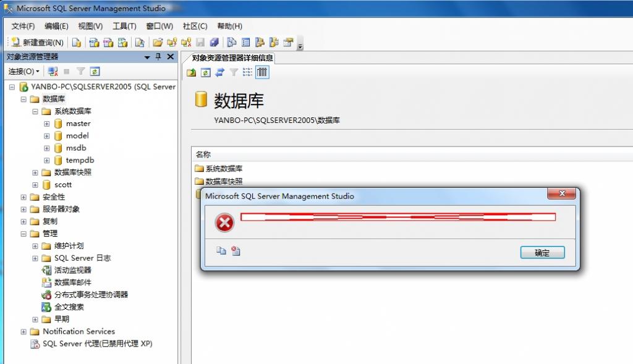Close the 对象资源管理器 panel
Image resolution: width=633 pixels, height=364 pixels.
171,57
